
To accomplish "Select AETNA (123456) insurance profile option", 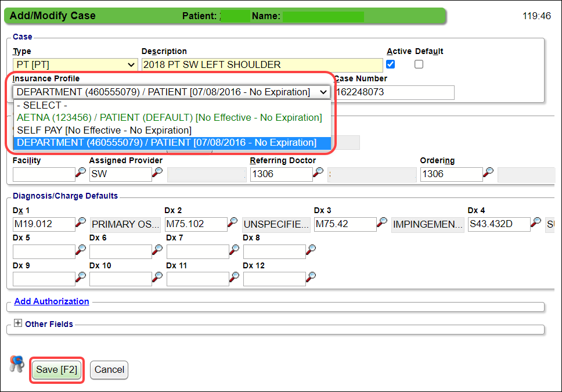I will coord(170,117).
